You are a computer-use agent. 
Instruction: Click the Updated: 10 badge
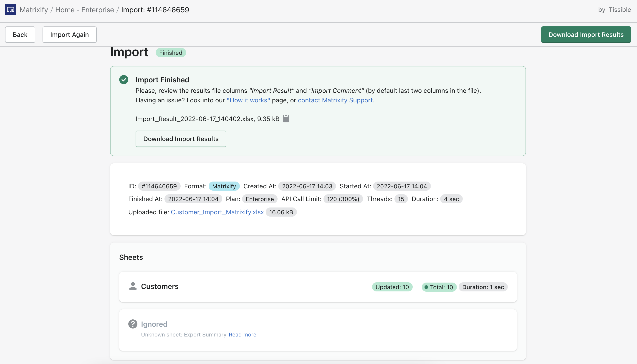(x=392, y=287)
